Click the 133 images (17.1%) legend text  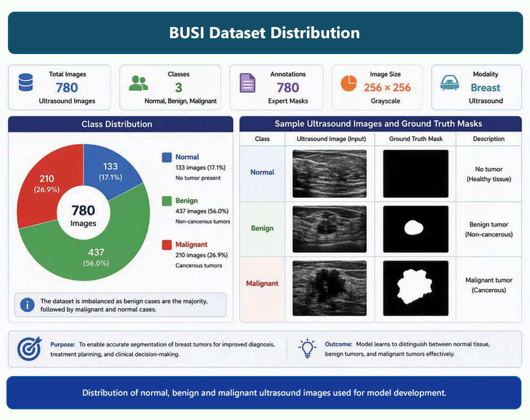point(200,168)
